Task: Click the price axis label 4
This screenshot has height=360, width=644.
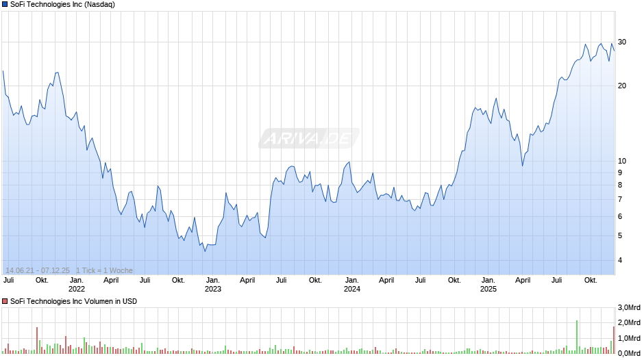Action: pyautogui.click(x=620, y=260)
